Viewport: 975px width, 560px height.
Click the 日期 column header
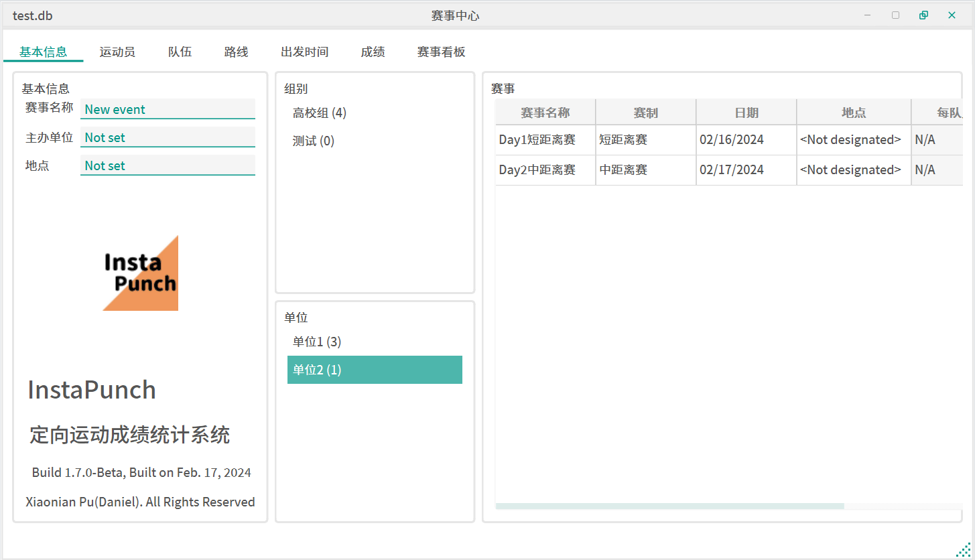746,113
